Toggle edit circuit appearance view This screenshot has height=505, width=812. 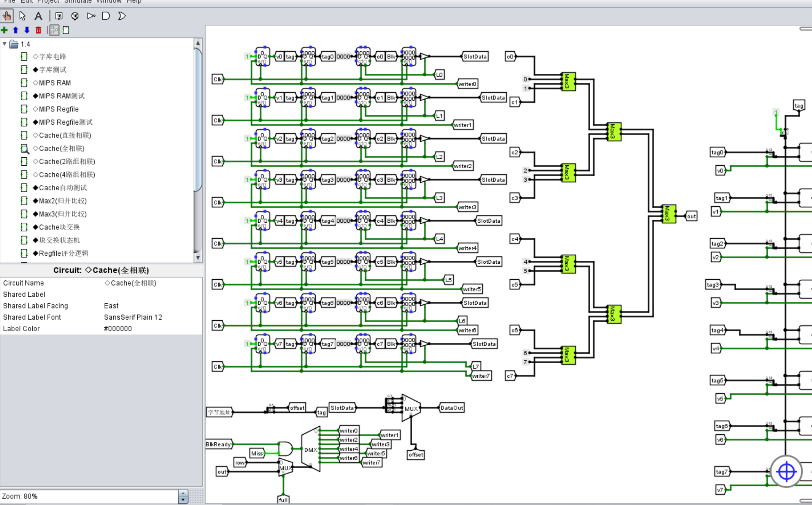coord(66,30)
